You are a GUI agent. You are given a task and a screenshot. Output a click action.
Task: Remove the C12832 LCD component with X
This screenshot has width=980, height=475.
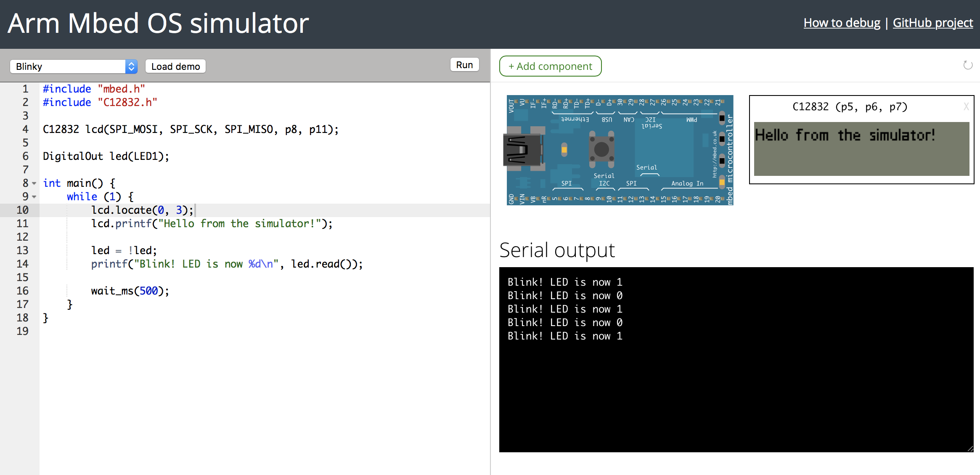click(966, 107)
